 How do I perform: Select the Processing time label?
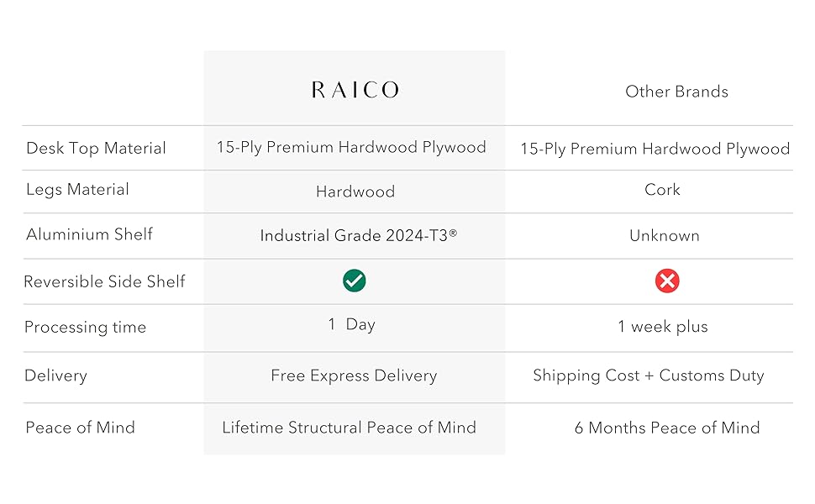(85, 328)
